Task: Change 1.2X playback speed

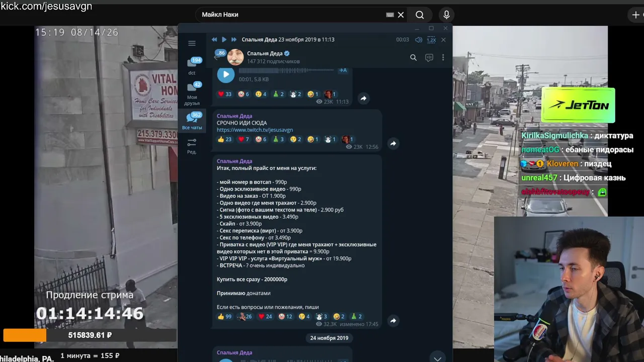Action: [x=431, y=40]
